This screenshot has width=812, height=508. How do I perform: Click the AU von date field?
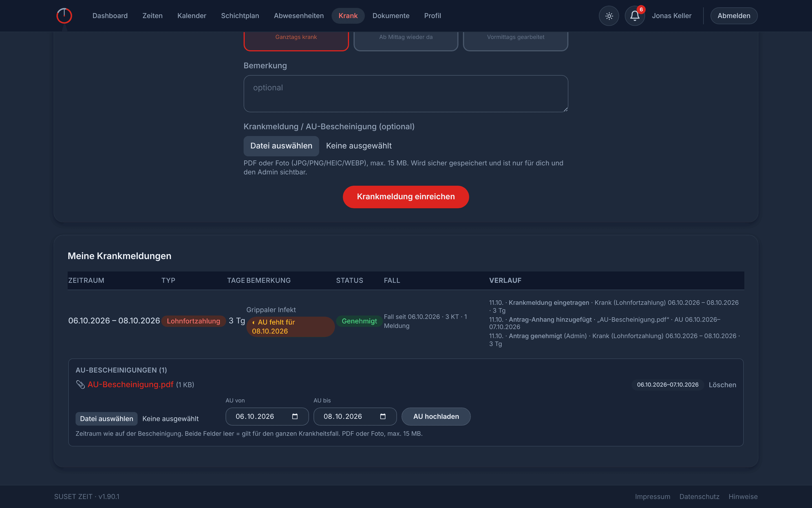[267, 417]
